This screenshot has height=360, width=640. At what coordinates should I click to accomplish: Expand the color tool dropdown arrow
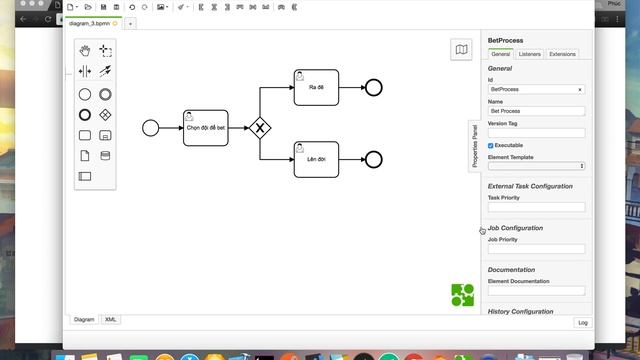187,7
